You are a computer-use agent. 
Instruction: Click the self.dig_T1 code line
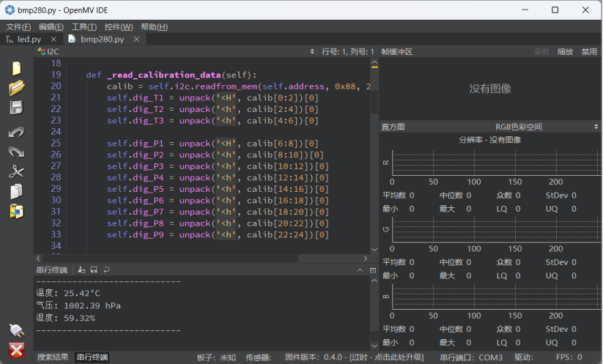pos(212,97)
